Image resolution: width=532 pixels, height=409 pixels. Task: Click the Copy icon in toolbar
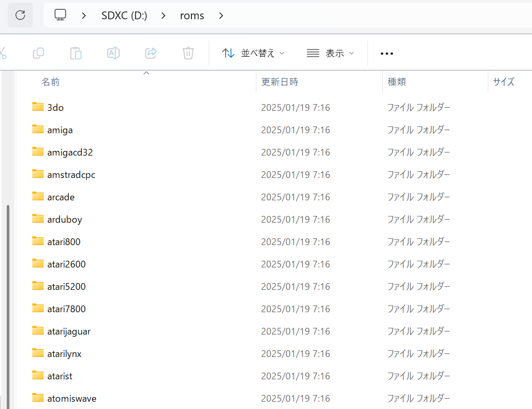pos(38,53)
